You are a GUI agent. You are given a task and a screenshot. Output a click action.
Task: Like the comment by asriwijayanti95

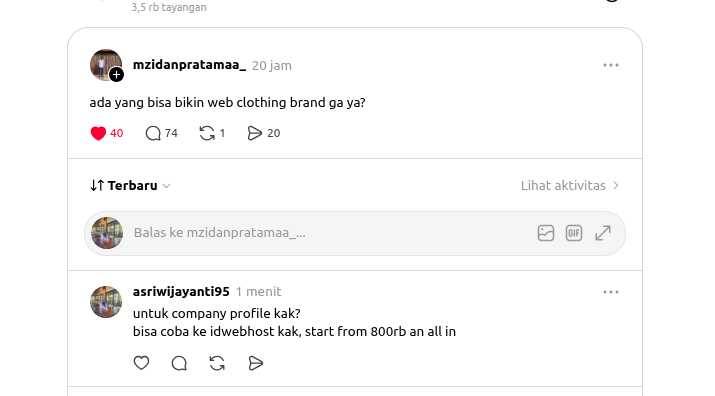141,363
